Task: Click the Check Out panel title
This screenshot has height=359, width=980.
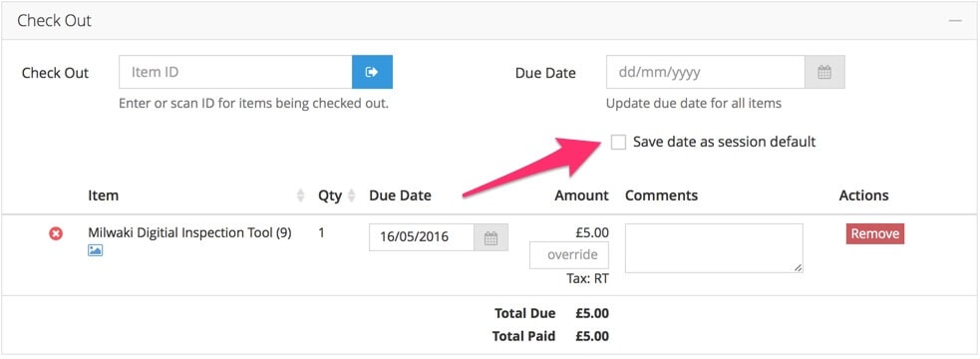Action: [55, 21]
